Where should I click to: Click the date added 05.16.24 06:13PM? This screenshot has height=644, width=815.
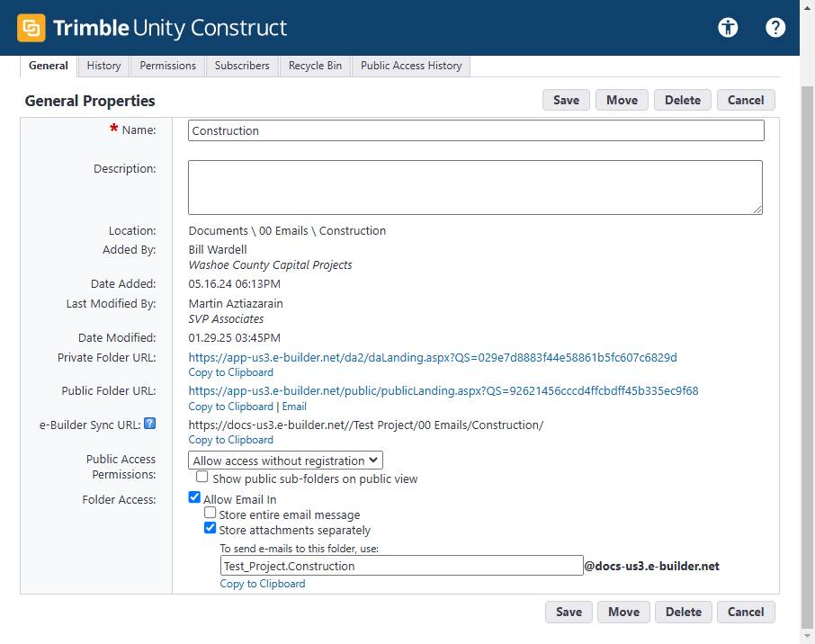pyautogui.click(x=235, y=284)
